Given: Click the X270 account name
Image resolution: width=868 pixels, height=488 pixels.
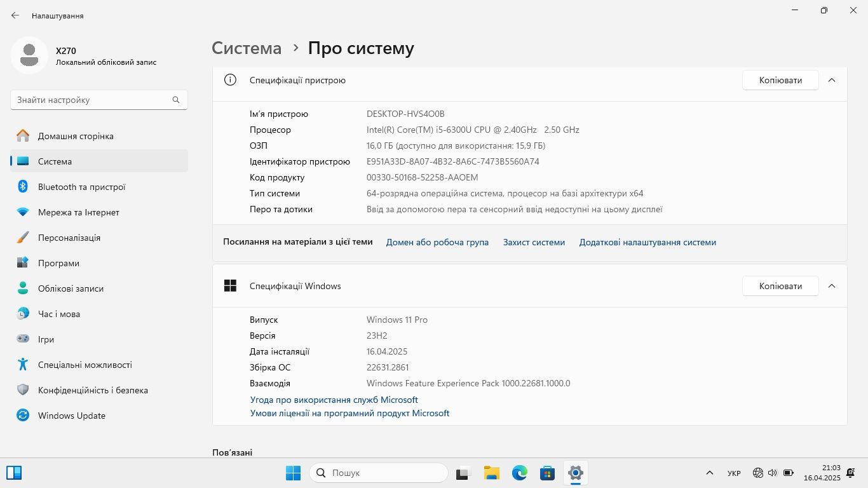Looking at the screenshot, I should pos(66,51).
